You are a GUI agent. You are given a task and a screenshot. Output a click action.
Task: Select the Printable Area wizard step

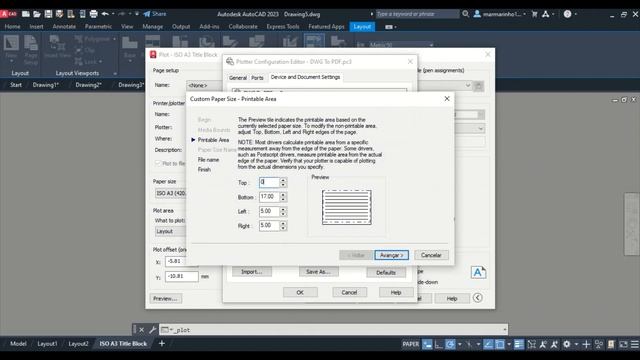point(213,140)
